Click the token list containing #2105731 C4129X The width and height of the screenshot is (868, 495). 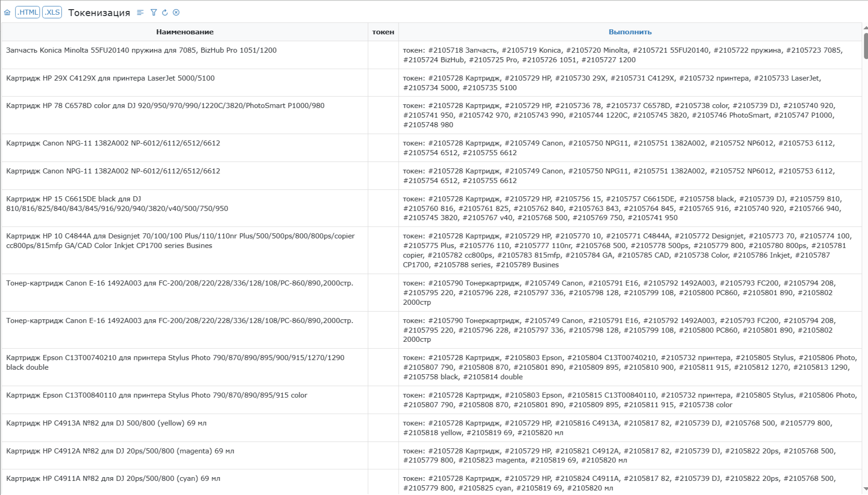tap(612, 83)
